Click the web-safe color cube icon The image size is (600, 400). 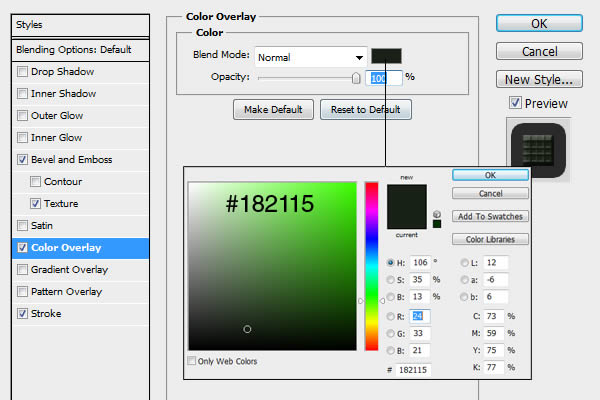436,214
